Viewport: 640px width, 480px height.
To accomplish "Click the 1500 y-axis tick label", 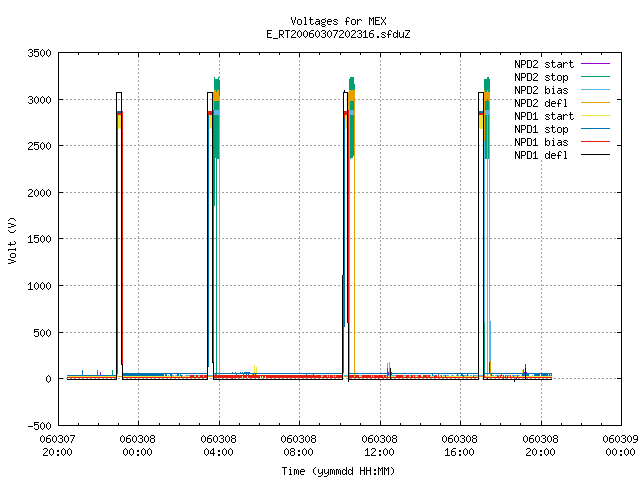I will (x=39, y=240).
